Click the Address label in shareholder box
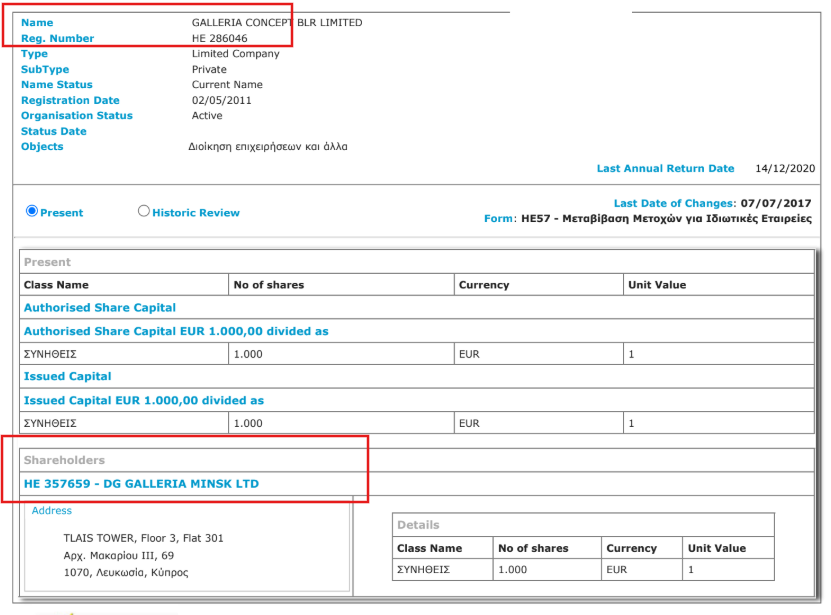831x615 pixels. tap(50, 511)
